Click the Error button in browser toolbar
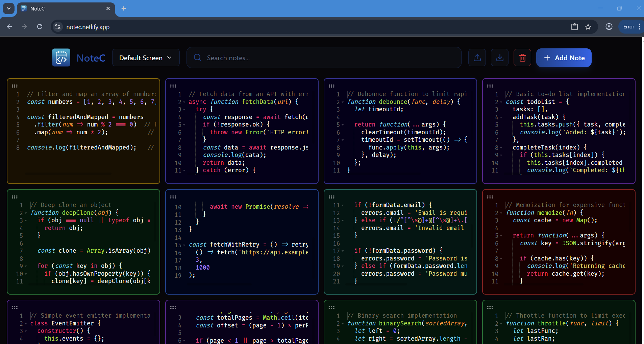This screenshot has width=644, height=344. tap(628, 27)
